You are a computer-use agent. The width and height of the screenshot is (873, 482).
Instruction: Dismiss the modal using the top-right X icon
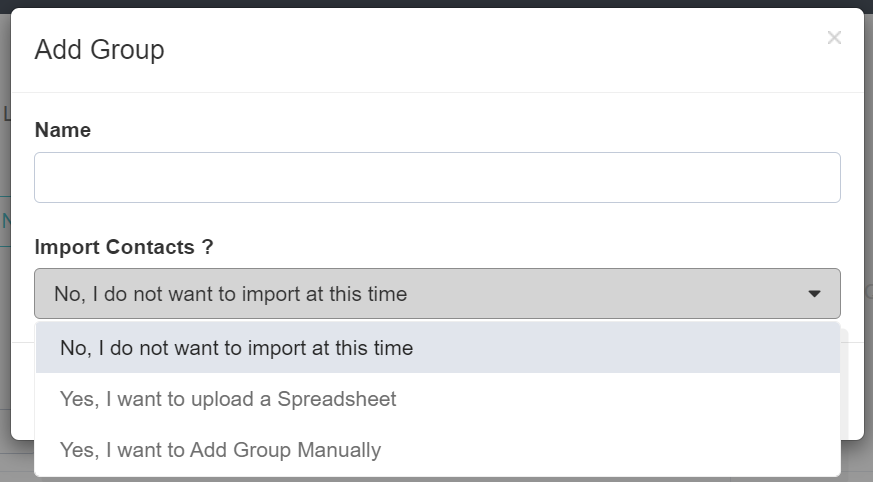(834, 38)
